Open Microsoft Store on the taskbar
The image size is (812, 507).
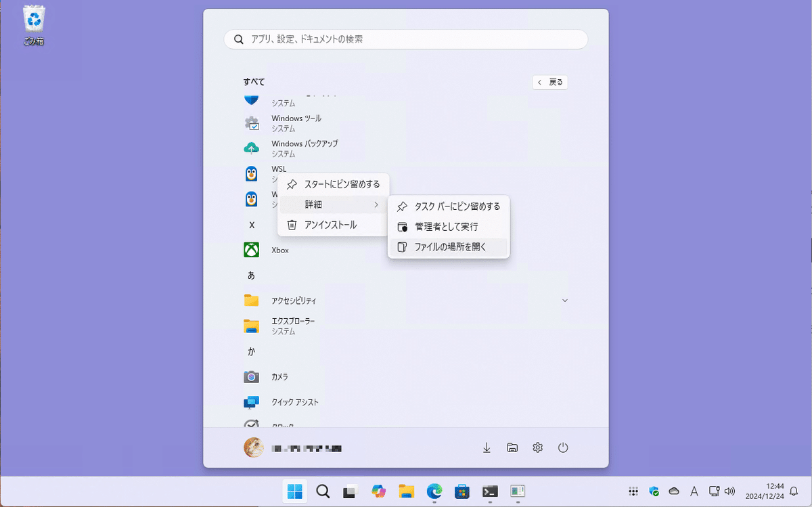pyautogui.click(x=462, y=491)
